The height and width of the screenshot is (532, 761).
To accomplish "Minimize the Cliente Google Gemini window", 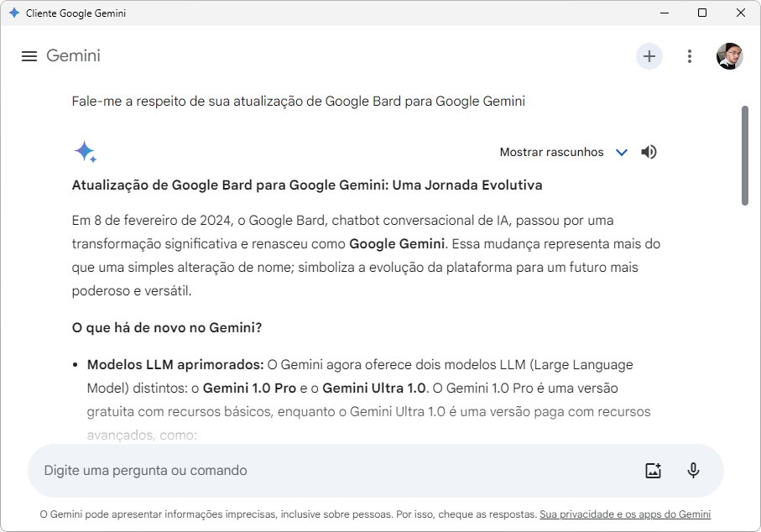I will click(x=665, y=13).
